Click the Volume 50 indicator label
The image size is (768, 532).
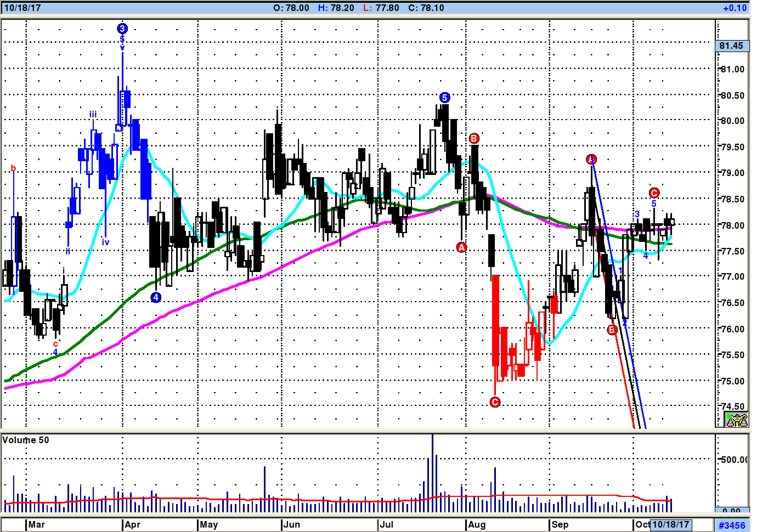[x=26, y=440]
